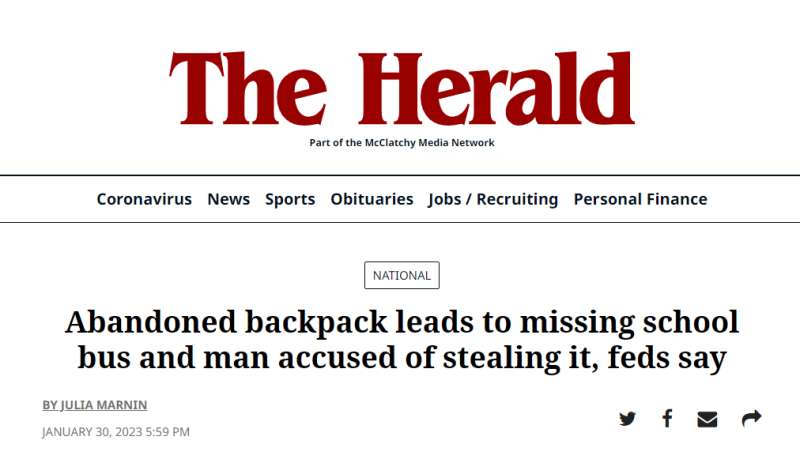Click 'feds say' at the headline end

667,358
